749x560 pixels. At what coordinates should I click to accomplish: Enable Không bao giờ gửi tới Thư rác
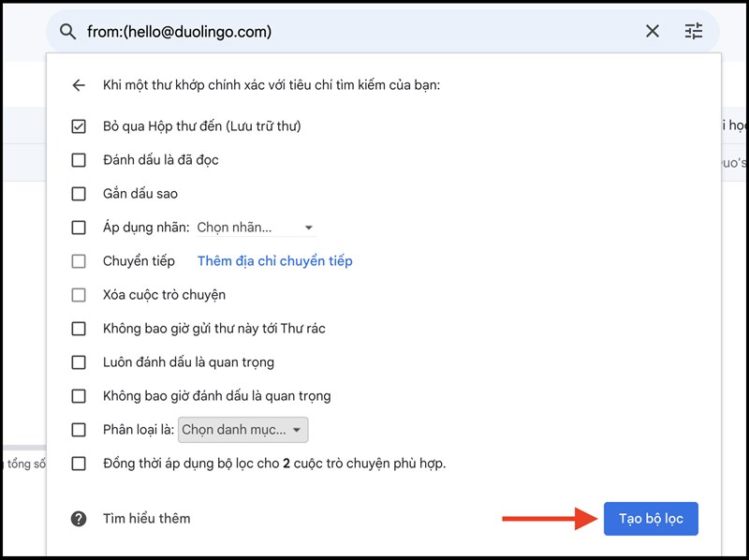(79, 329)
